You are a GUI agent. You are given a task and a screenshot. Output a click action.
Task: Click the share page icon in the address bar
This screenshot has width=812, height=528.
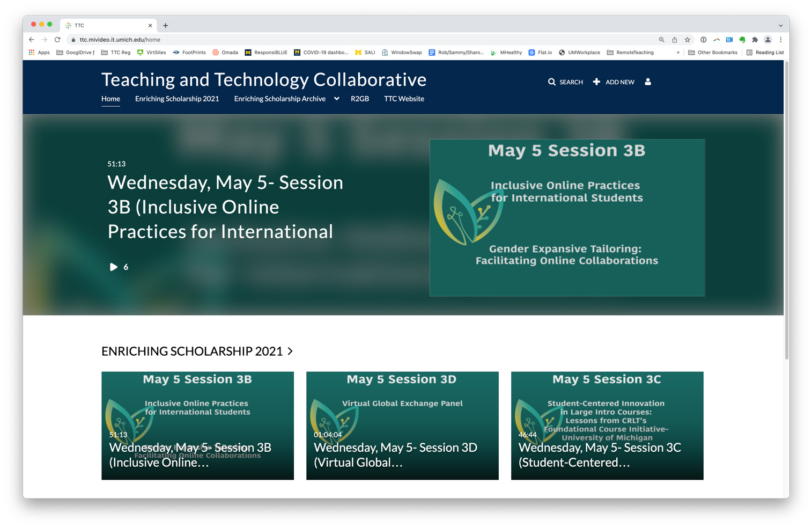pyautogui.click(x=674, y=40)
